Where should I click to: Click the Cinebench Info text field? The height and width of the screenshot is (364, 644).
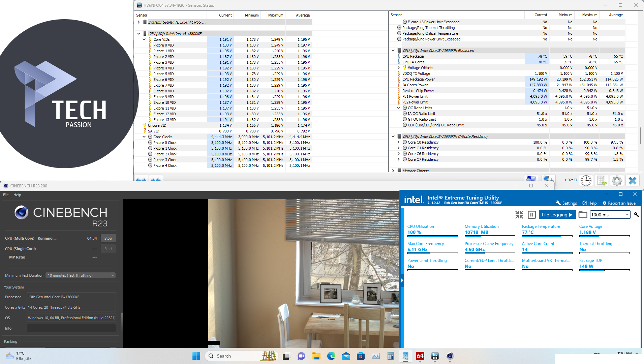click(71, 328)
